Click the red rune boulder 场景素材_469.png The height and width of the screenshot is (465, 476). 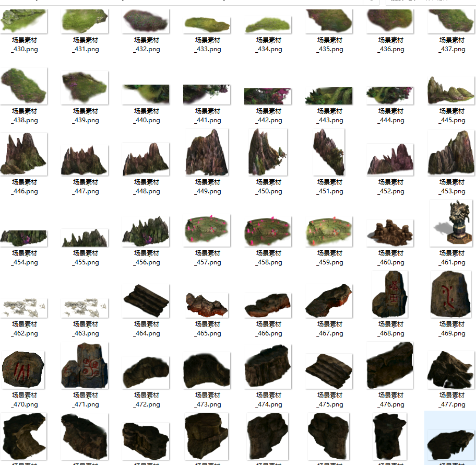tap(451, 294)
